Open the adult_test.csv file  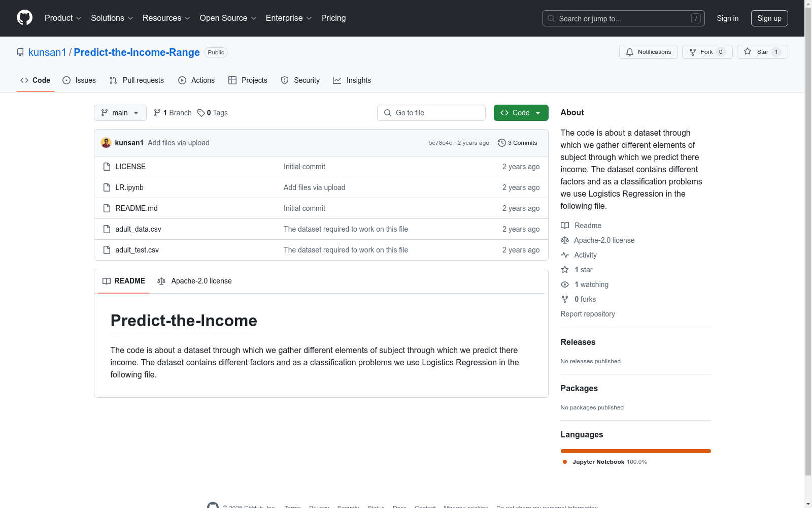pyautogui.click(x=137, y=250)
